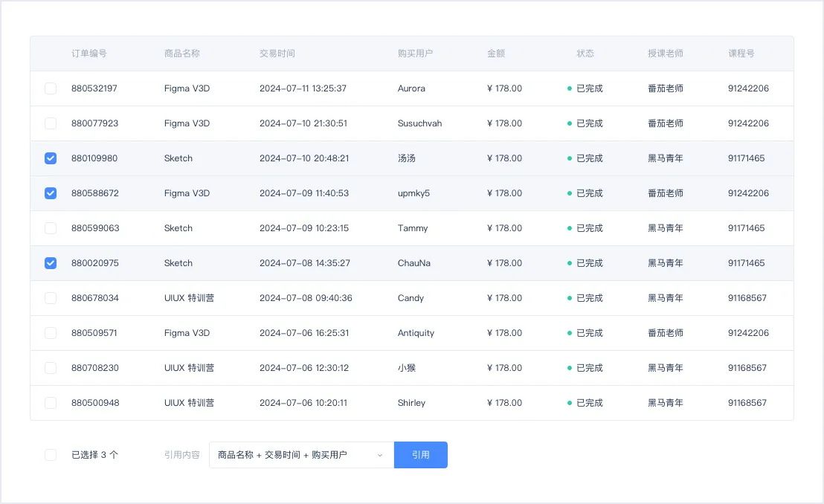Click buyer name 小猴
This screenshot has width=824, height=504.
pos(407,368)
